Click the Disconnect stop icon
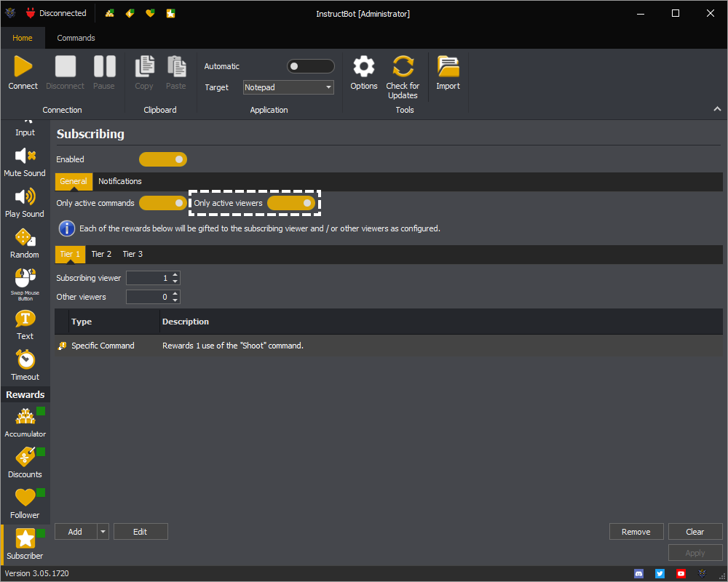The image size is (728, 582). click(x=65, y=66)
